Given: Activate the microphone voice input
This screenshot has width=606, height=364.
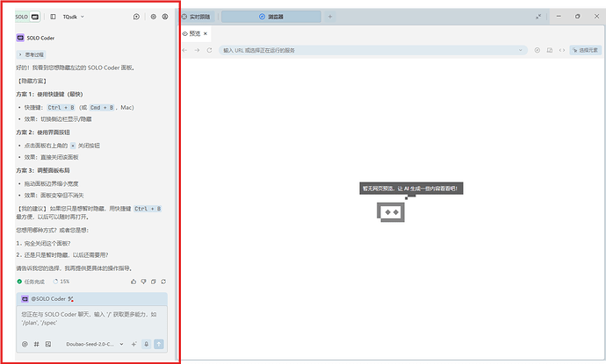Looking at the screenshot, I should pyautogui.click(x=146, y=344).
